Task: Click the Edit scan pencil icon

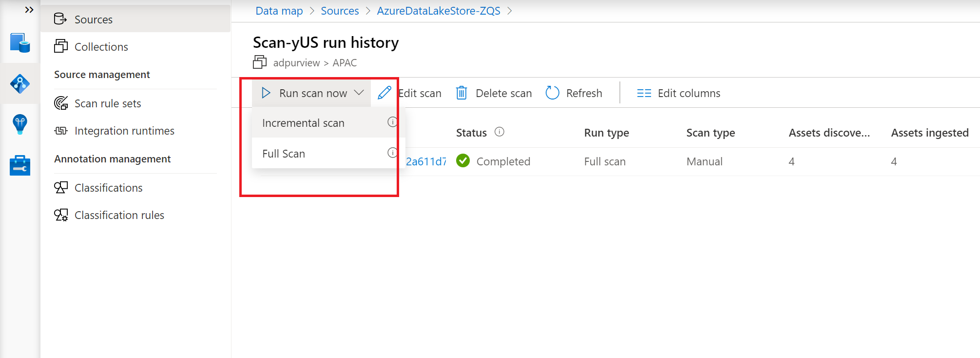Action: tap(384, 93)
